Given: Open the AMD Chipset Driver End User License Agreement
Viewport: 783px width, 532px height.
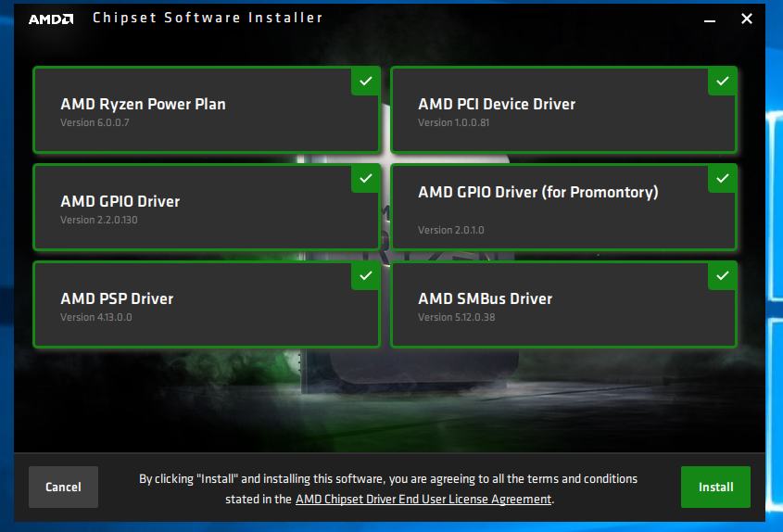Looking at the screenshot, I should pos(423,499).
